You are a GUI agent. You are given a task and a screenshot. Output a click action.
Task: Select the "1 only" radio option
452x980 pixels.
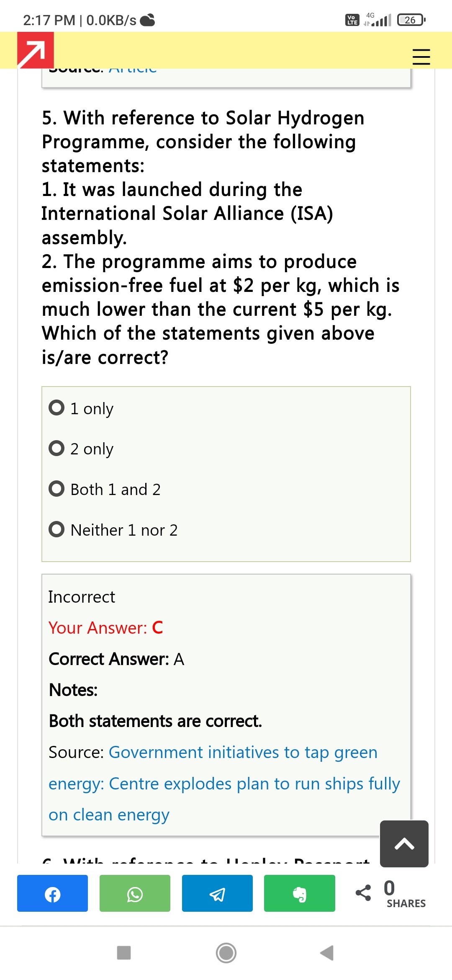tap(57, 408)
